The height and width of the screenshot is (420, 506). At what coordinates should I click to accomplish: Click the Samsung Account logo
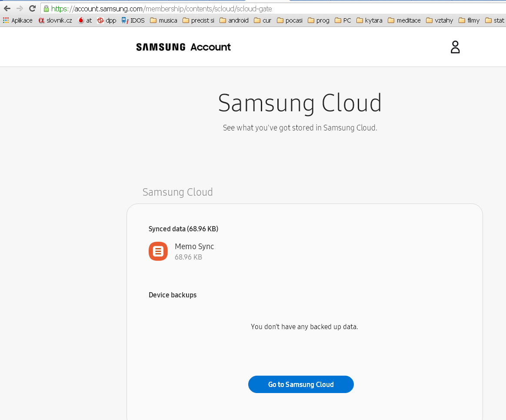click(x=183, y=47)
